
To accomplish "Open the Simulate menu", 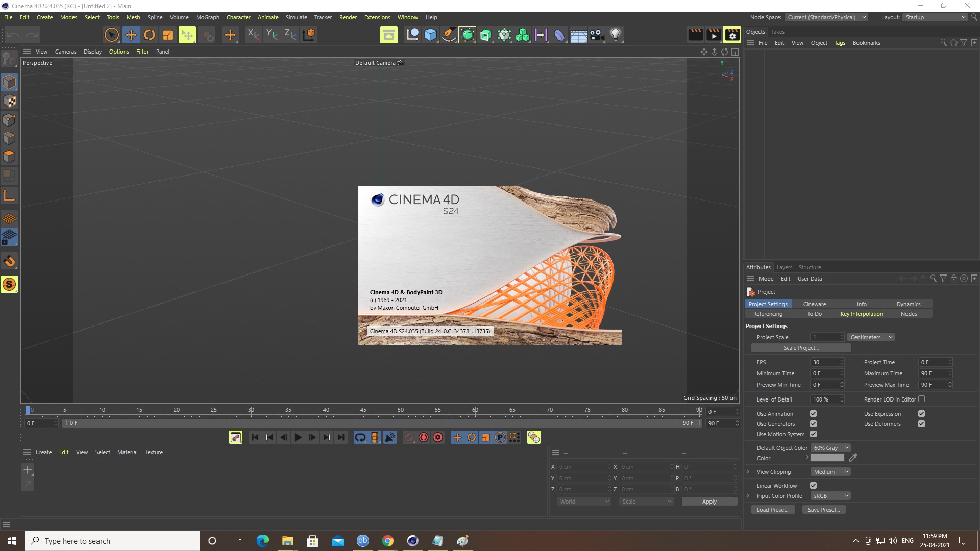I will coord(296,17).
